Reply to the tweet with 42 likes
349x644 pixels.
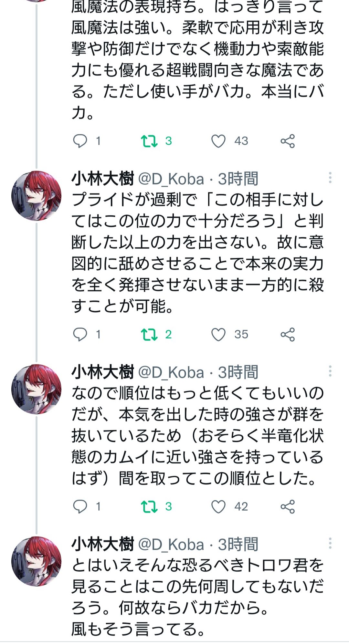coord(80,506)
